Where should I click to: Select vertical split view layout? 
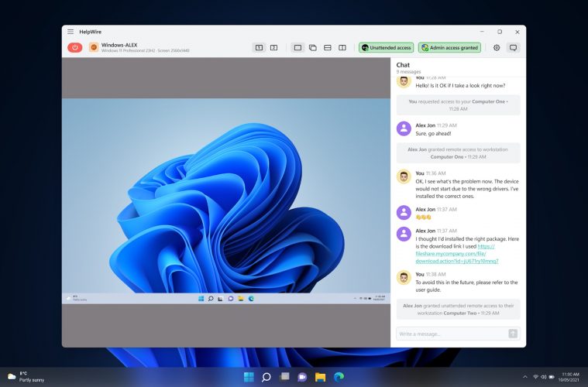point(342,47)
